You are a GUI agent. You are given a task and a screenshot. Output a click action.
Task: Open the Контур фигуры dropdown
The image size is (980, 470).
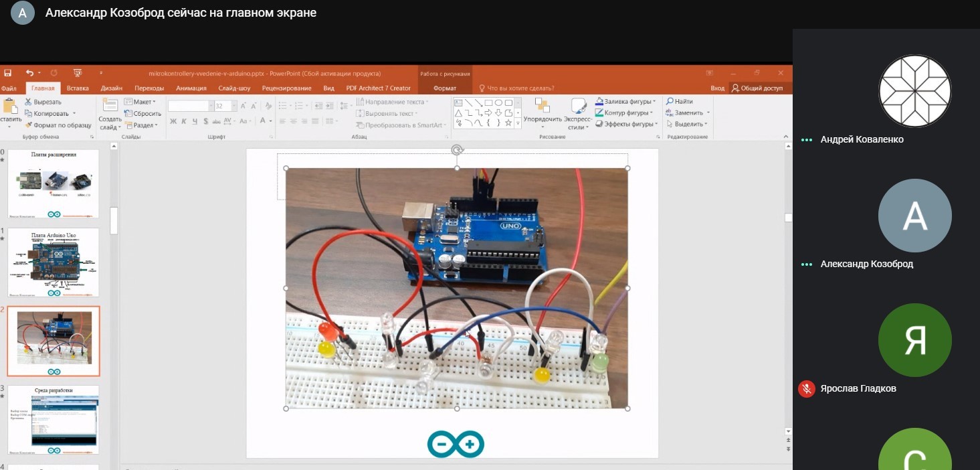pos(625,113)
